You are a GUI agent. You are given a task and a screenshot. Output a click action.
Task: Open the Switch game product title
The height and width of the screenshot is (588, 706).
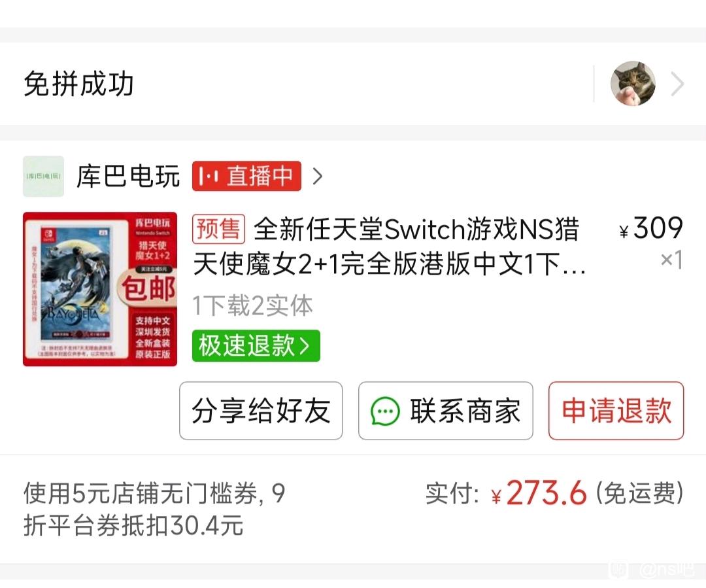[x=390, y=246]
